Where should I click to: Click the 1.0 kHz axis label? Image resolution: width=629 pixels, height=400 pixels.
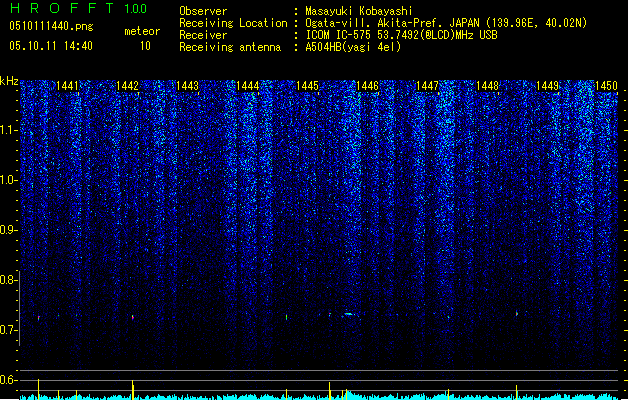coord(8,180)
